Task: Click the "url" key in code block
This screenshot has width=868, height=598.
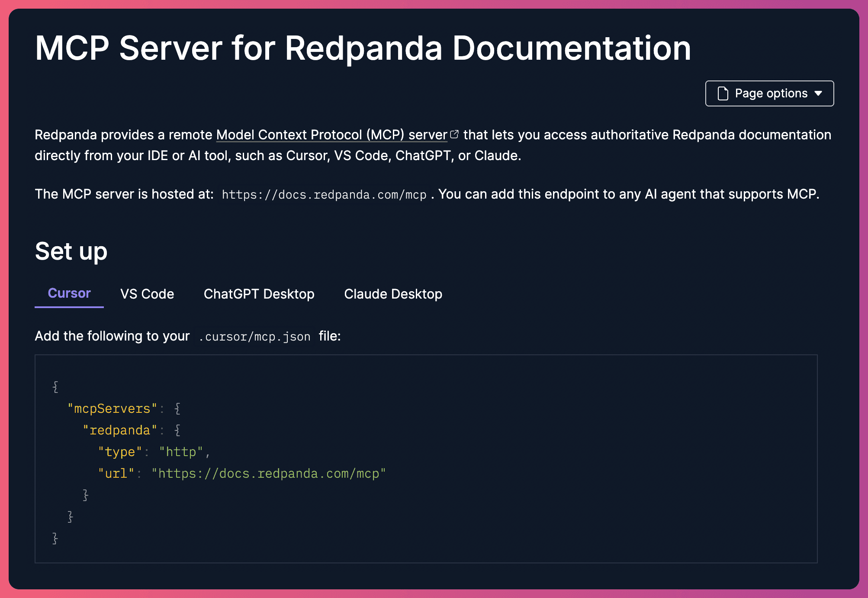Action: [116, 473]
